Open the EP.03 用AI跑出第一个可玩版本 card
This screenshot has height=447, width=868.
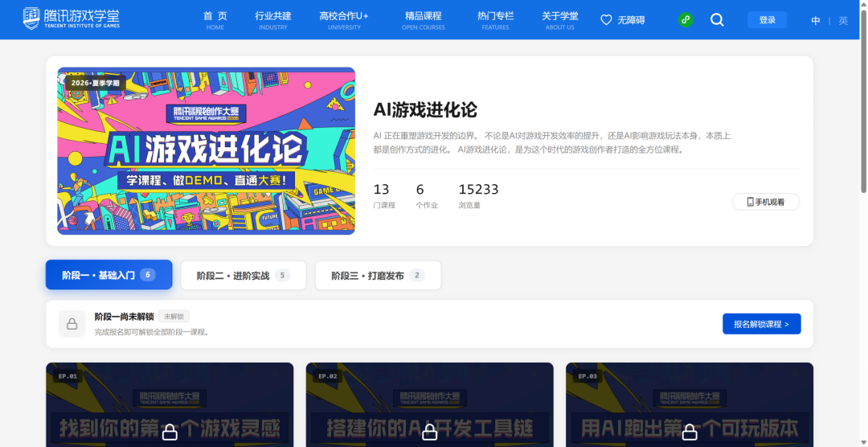coord(690,404)
